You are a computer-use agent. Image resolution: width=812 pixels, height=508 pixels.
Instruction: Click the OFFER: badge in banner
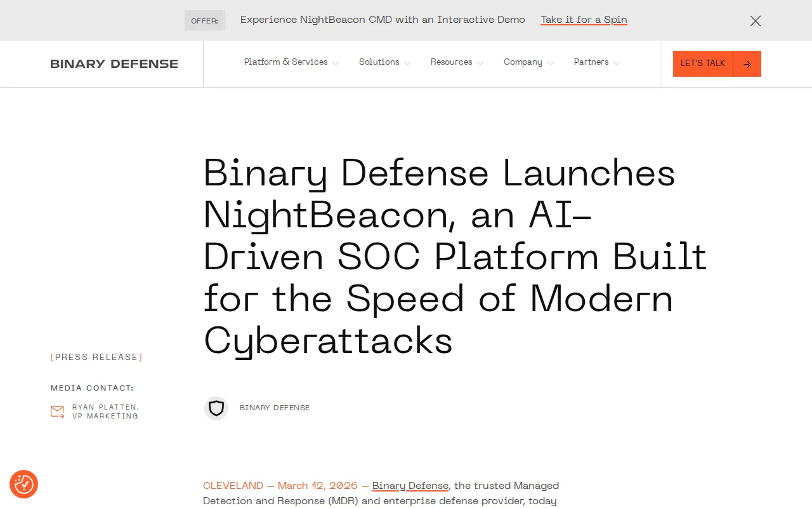point(205,20)
